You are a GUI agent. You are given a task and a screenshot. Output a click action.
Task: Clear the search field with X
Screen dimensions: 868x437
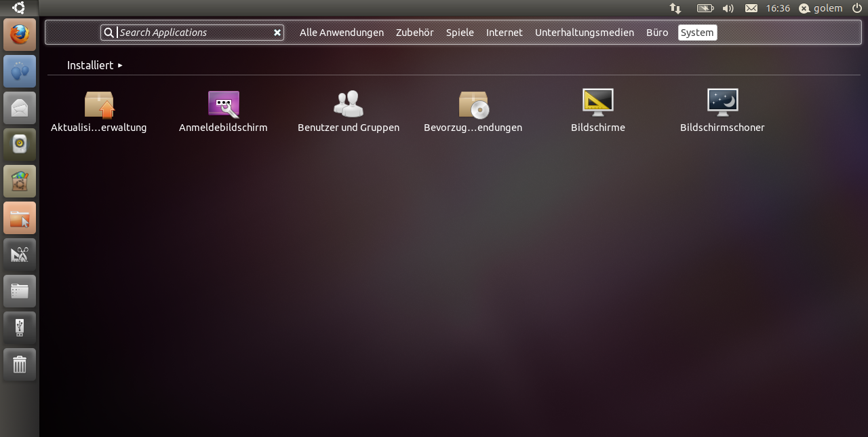[x=277, y=33]
